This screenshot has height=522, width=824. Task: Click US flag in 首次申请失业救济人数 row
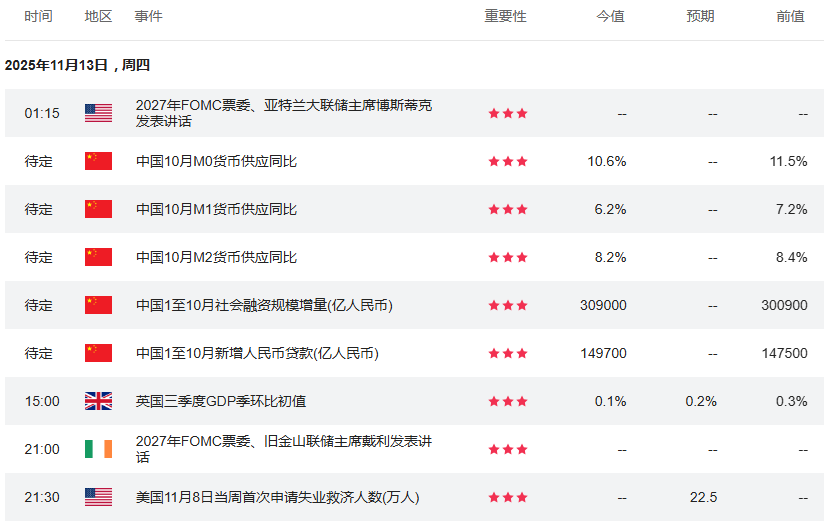[x=98, y=497]
